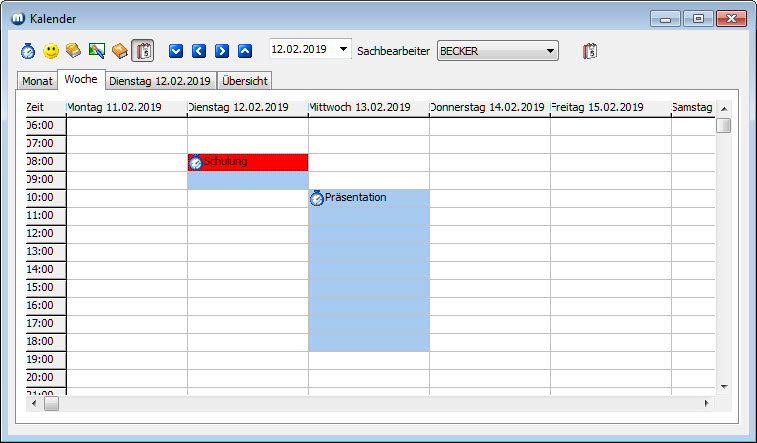The image size is (757, 443).
Task: Switch to the Dienstag 12.02.2019 tab
Action: 160,82
